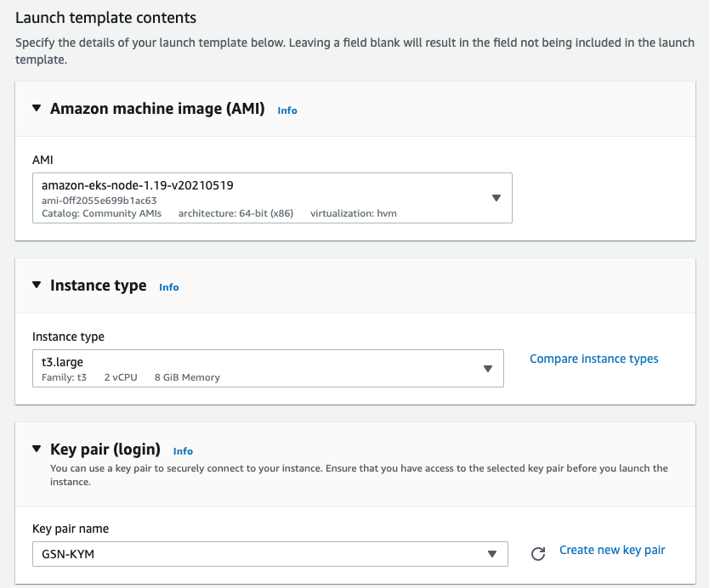
Task: Collapse the Instance type section
Action: click(x=37, y=286)
